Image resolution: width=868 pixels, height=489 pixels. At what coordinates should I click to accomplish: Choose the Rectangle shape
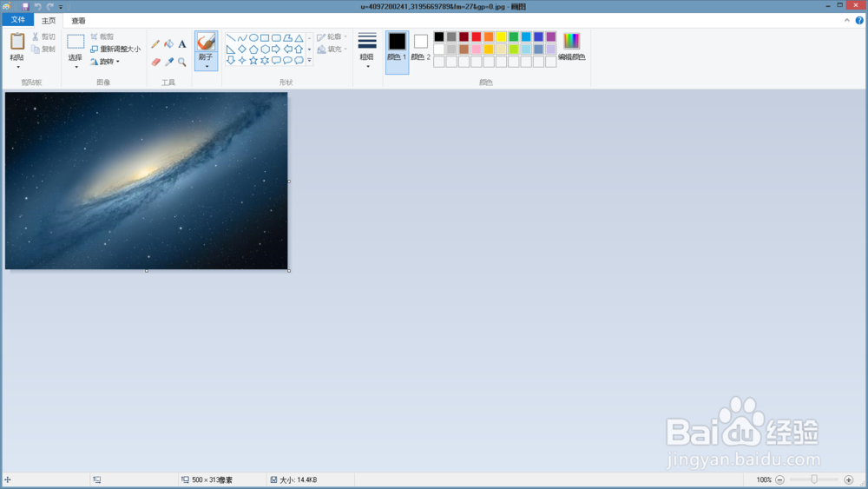pos(265,37)
